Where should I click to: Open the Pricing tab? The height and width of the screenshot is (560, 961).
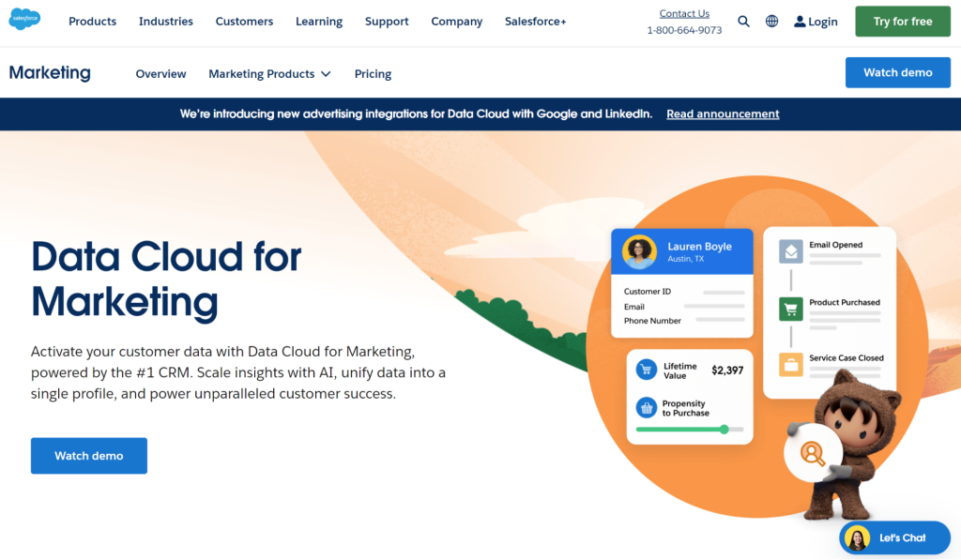(373, 73)
